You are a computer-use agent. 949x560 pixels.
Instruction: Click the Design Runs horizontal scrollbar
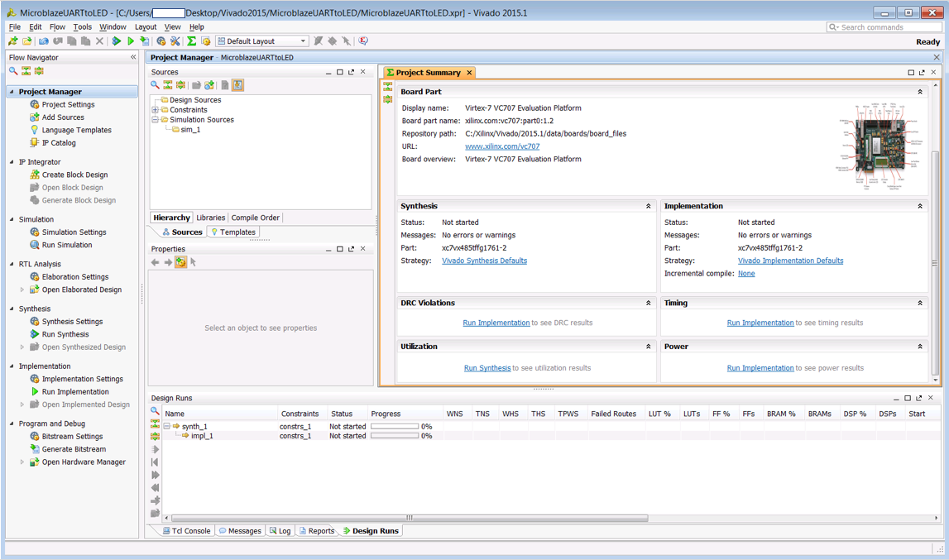pyautogui.click(x=410, y=518)
